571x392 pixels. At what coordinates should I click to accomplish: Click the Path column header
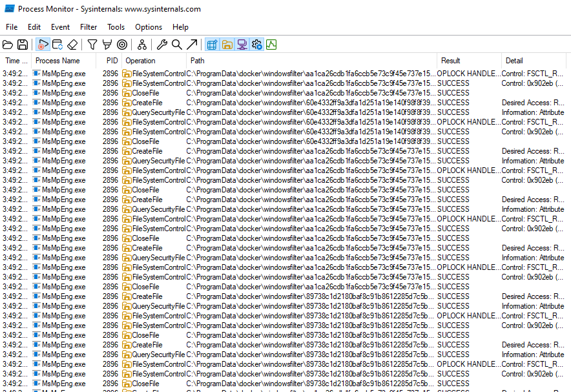[312, 61]
